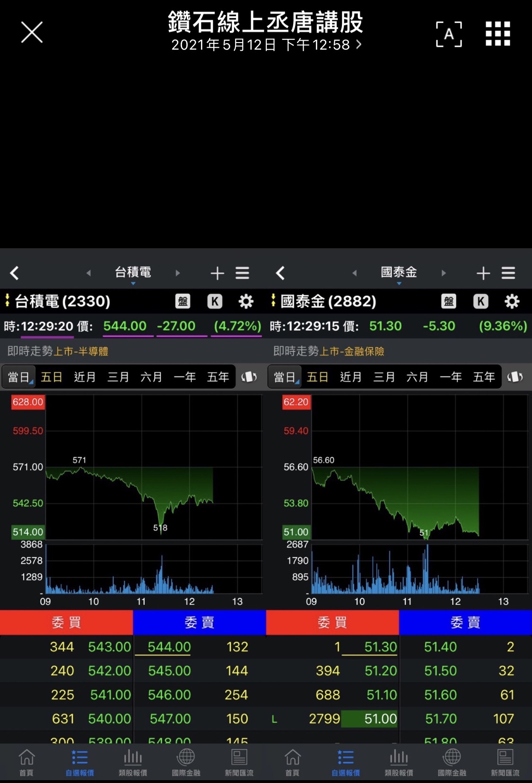This screenshot has width=532, height=783.
Task: Close the photo viewer with X
Action: pyautogui.click(x=32, y=32)
